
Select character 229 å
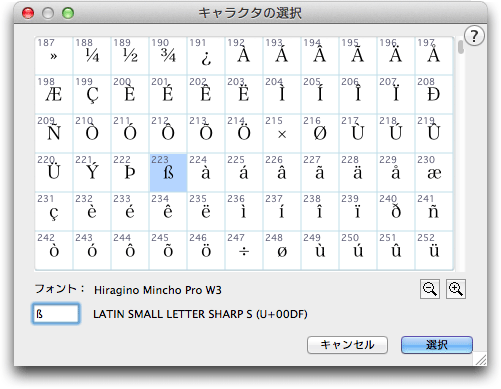coord(396,173)
